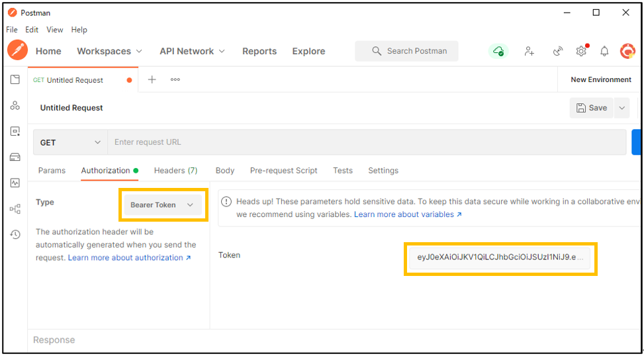Click the unsaved changes dot on request tab
The height and width of the screenshot is (356, 644).
(129, 80)
